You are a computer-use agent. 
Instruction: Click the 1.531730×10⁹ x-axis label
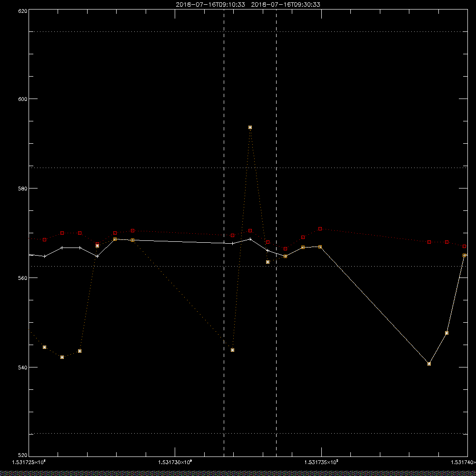tap(175, 462)
